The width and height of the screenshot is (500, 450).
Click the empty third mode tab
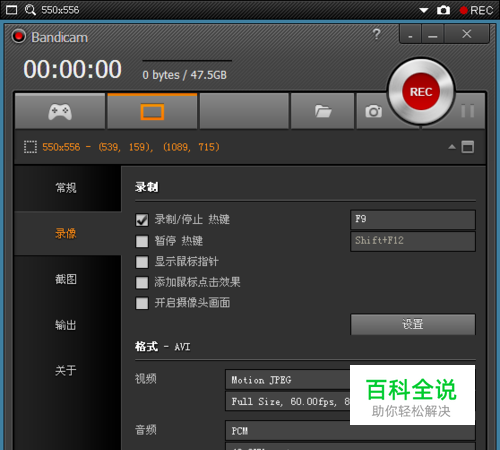click(244, 111)
